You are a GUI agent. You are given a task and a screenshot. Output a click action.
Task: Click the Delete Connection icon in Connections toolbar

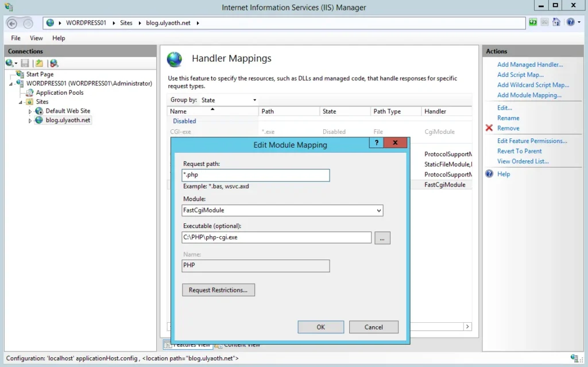tap(54, 63)
